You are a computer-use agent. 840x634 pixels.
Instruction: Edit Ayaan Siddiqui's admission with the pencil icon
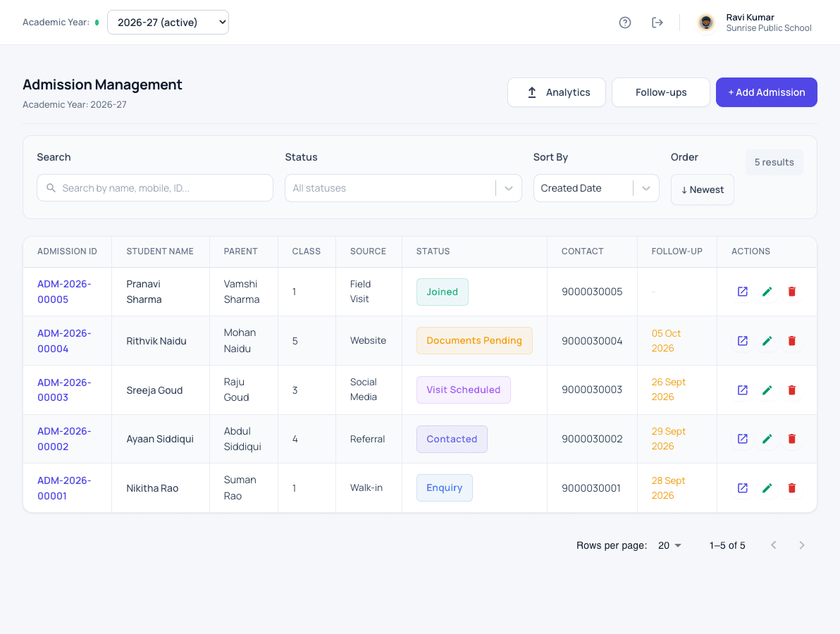point(767,439)
